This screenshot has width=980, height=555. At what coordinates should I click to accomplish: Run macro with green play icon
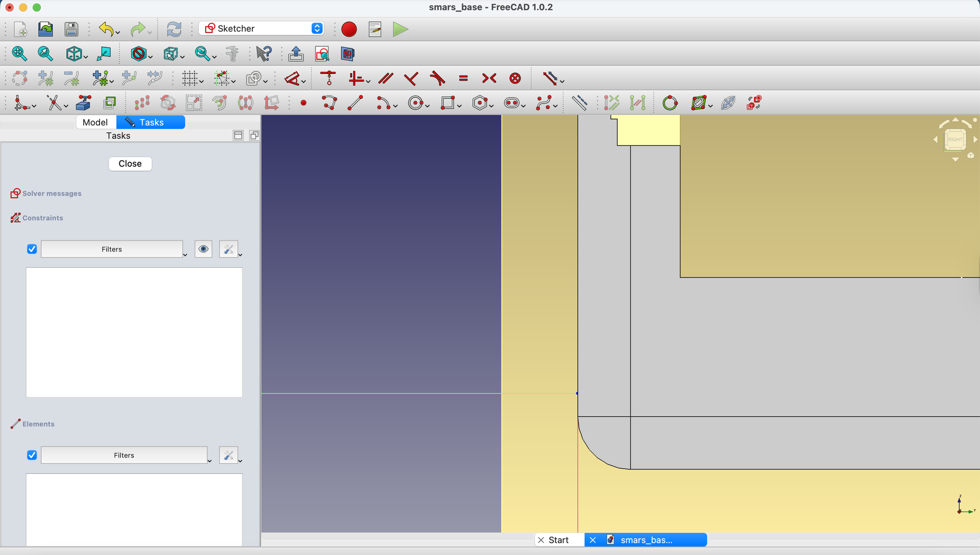click(400, 29)
